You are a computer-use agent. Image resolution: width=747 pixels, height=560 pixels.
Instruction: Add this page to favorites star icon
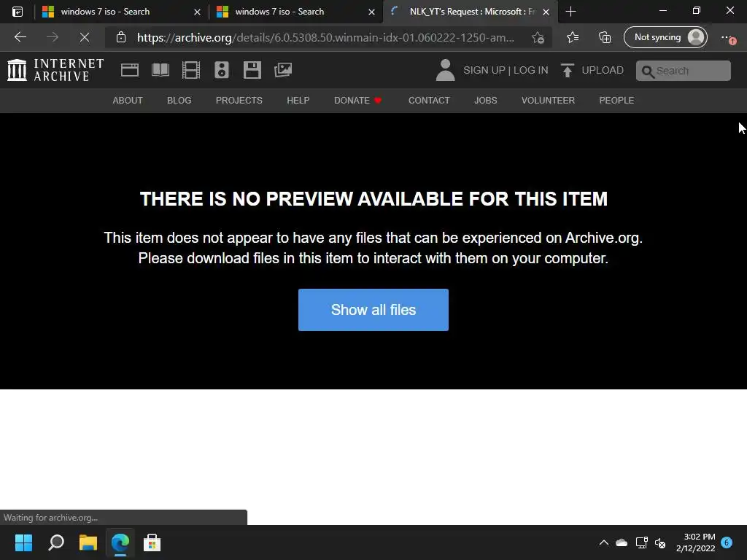538,38
